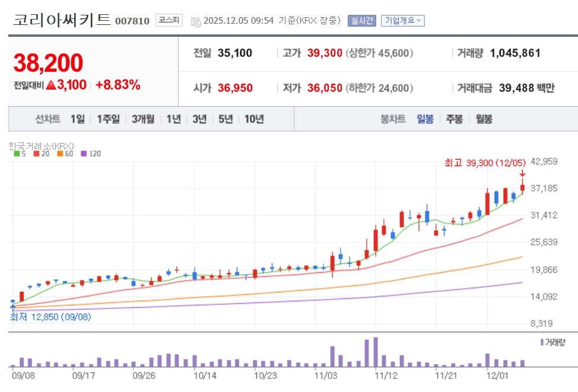Click the 2025.12.05 09:54 timestamp text

pos(239,21)
